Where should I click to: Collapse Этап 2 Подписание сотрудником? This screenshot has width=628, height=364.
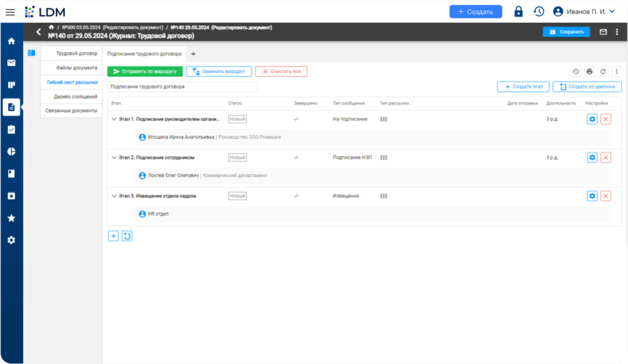[x=114, y=158]
